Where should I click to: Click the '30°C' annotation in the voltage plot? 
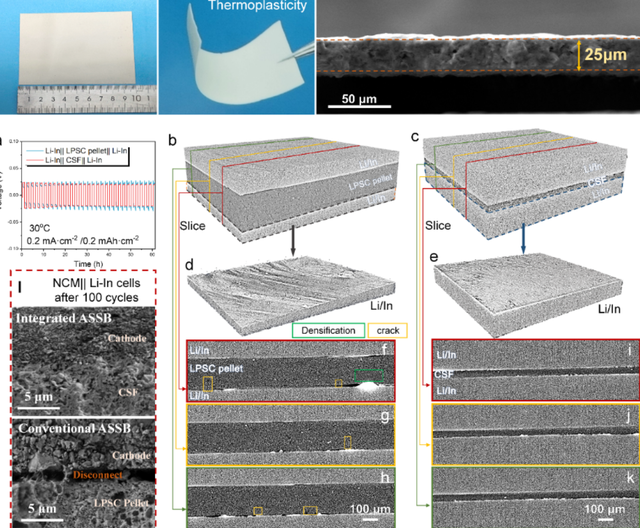click(40, 229)
